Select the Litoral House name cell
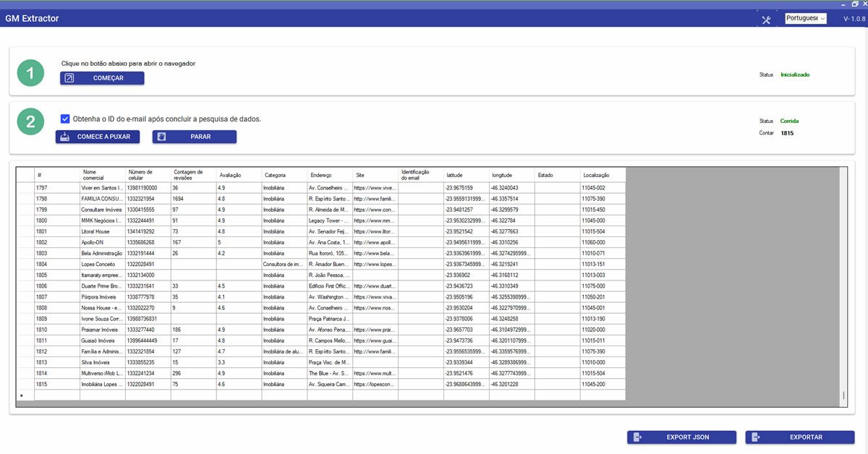 (102, 231)
